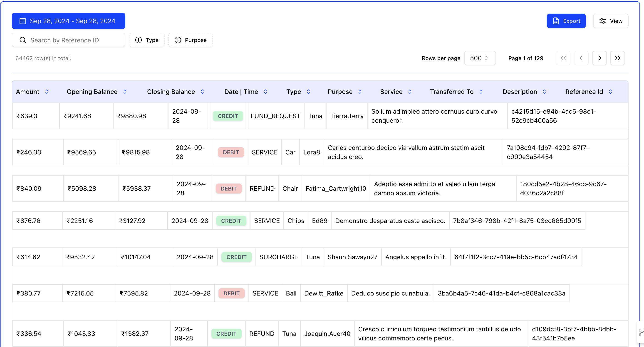Click the Car service cell
Image resolution: width=644 pixels, height=347 pixels.
290,152
